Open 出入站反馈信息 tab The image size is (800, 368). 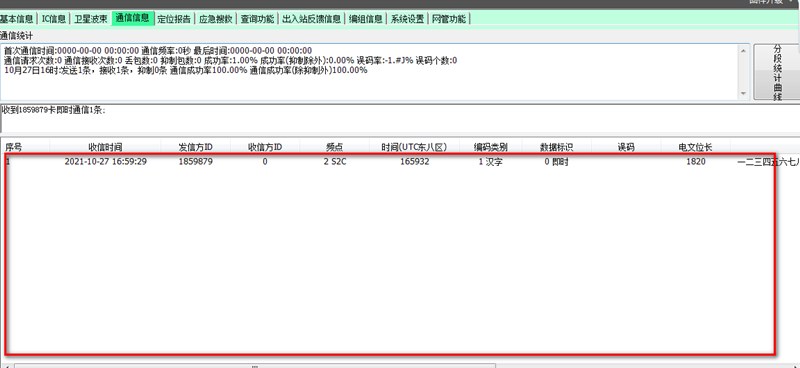pos(311,19)
